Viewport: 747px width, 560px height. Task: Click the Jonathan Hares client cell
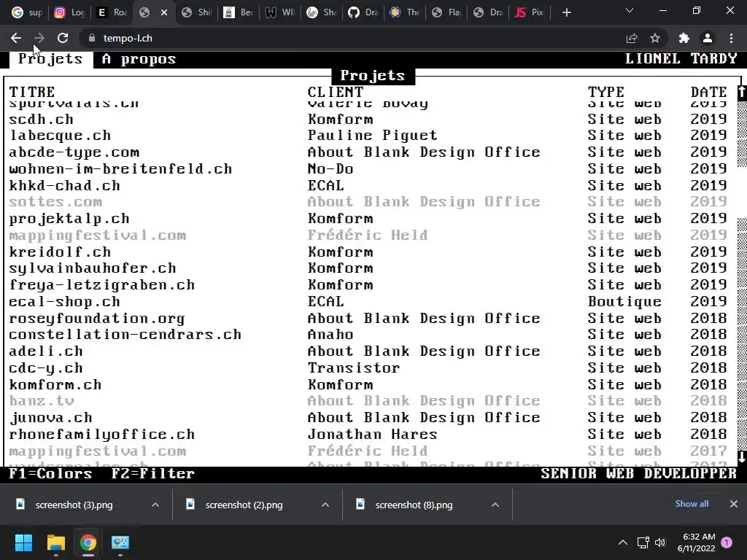point(373,435)
